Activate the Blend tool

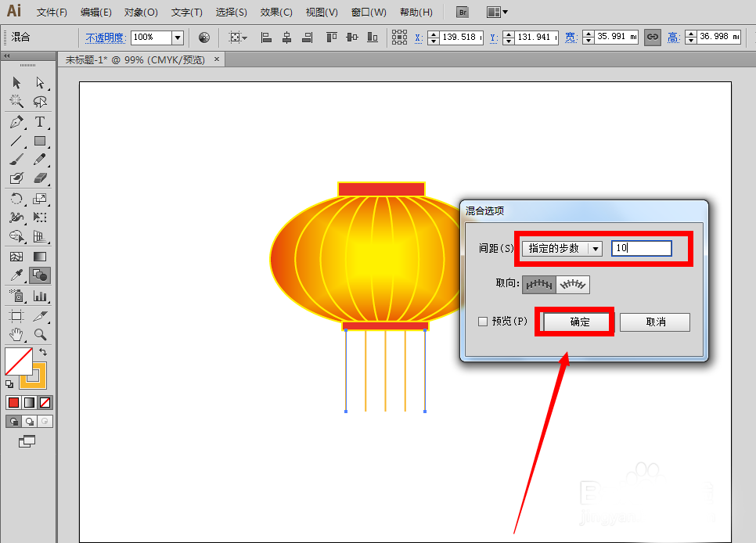coord(40,275)
